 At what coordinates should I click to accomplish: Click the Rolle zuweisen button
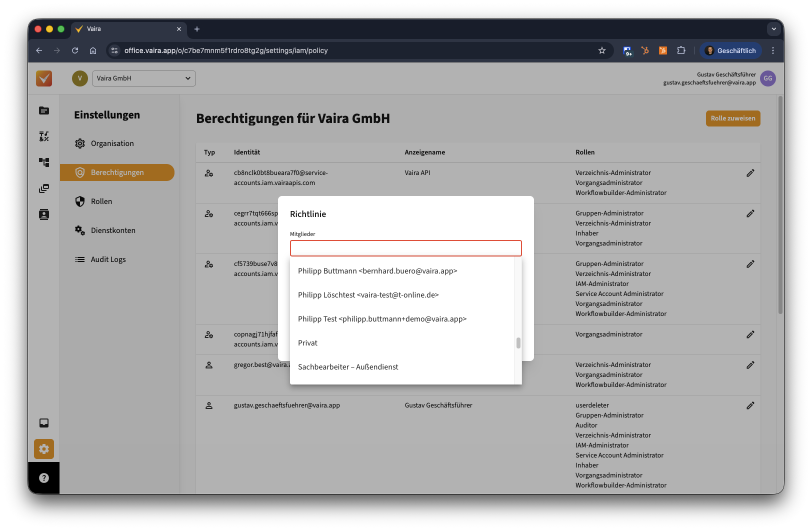click(732, 118)
